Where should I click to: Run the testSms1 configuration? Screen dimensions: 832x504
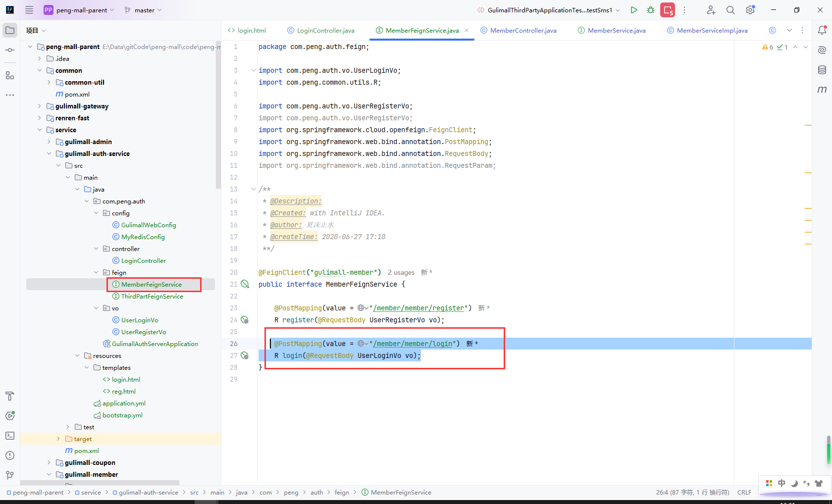pyautogui.click(x=634, y=10)
